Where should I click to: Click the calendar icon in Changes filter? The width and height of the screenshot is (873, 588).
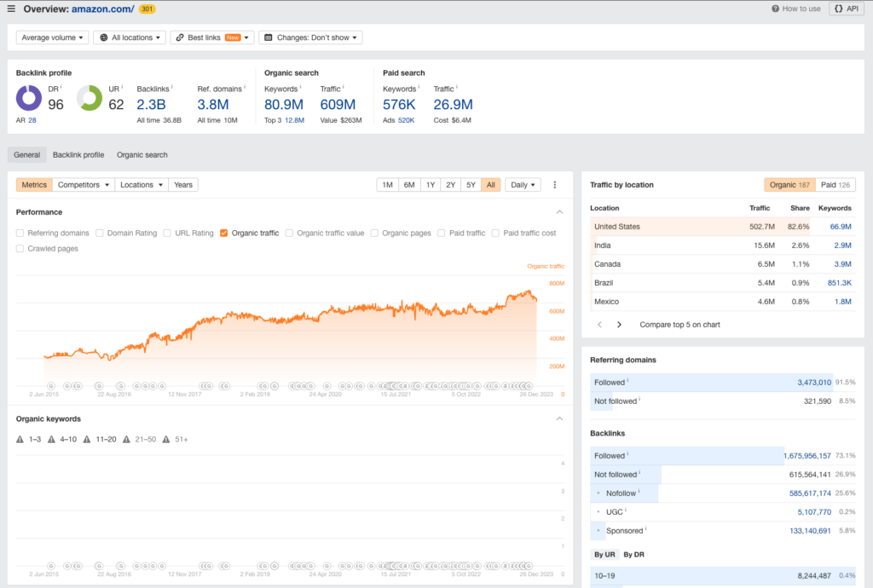pos(268,37)
